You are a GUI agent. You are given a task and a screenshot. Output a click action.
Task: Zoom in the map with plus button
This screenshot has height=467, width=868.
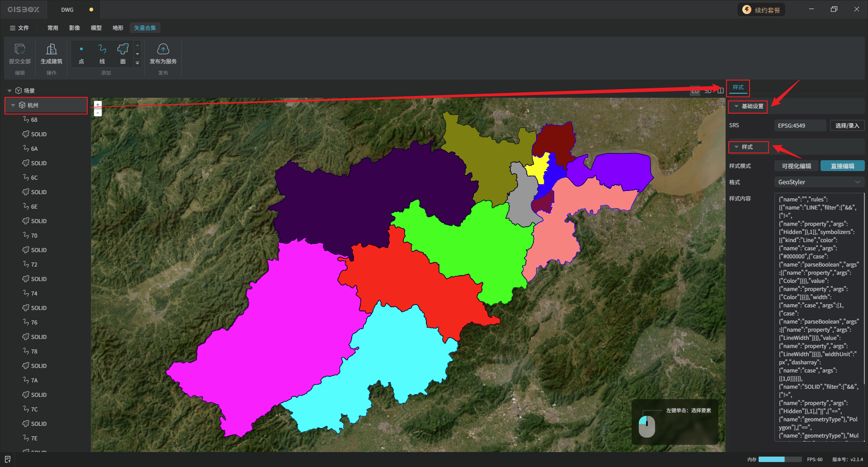98,105
